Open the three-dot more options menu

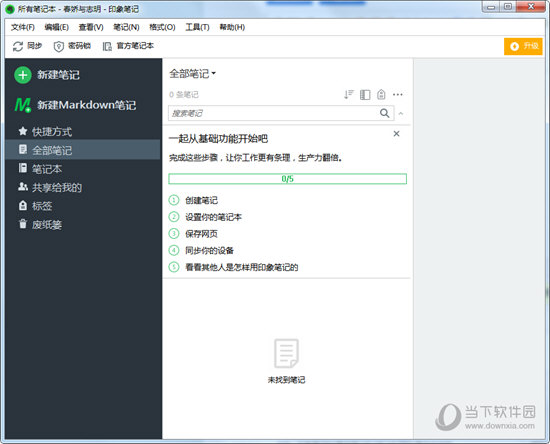(397, 94)
